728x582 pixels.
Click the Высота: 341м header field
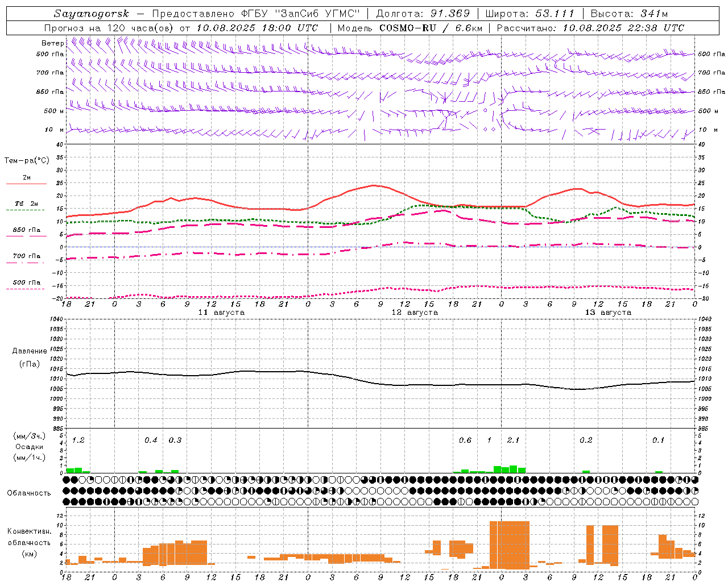pyautogui.click(x=629, y=14)
